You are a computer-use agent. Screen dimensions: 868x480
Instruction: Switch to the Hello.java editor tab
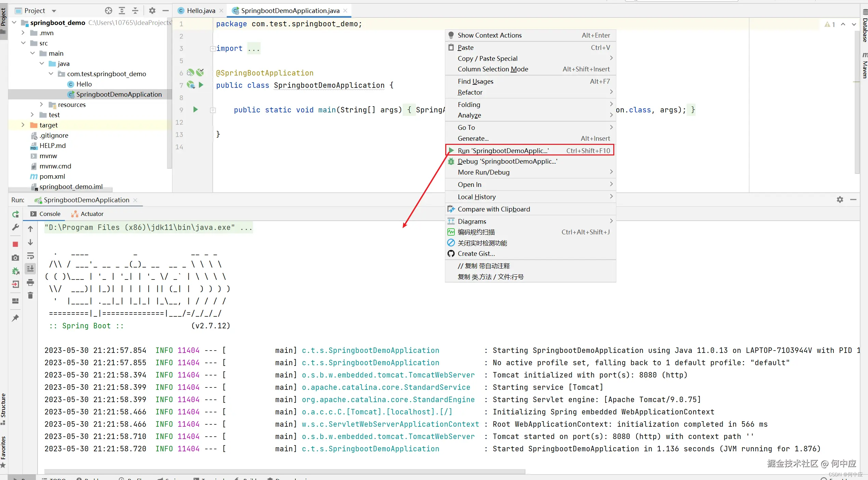coord(200,11)
